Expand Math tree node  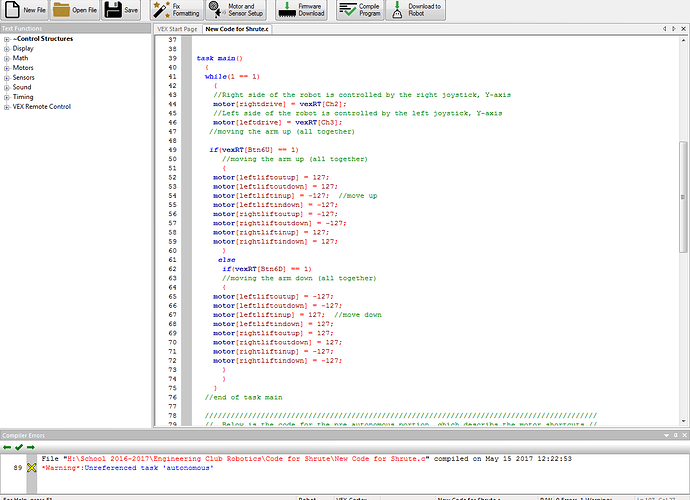(x=7, y=59)
